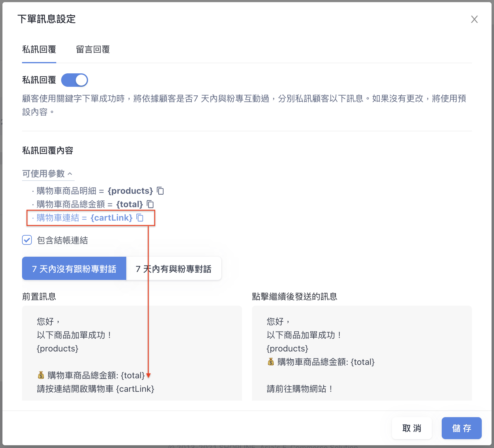This screenshot has height=448, width=494.
Task: Click the 儲存 button
Action: tap(462, 428)
